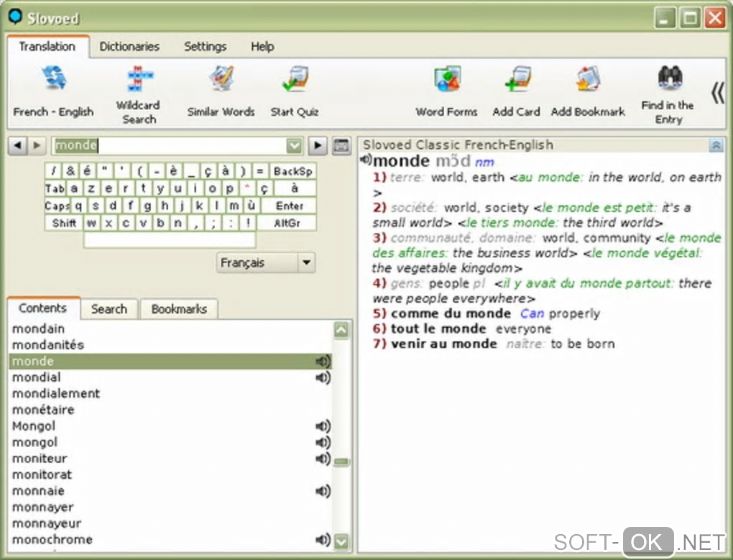Go forward with right history arrow
This screenshot has width=733, height=560.
click(37, 145)
